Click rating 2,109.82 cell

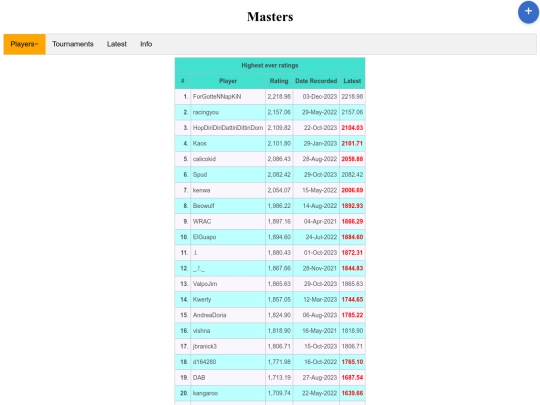[279, 128]
